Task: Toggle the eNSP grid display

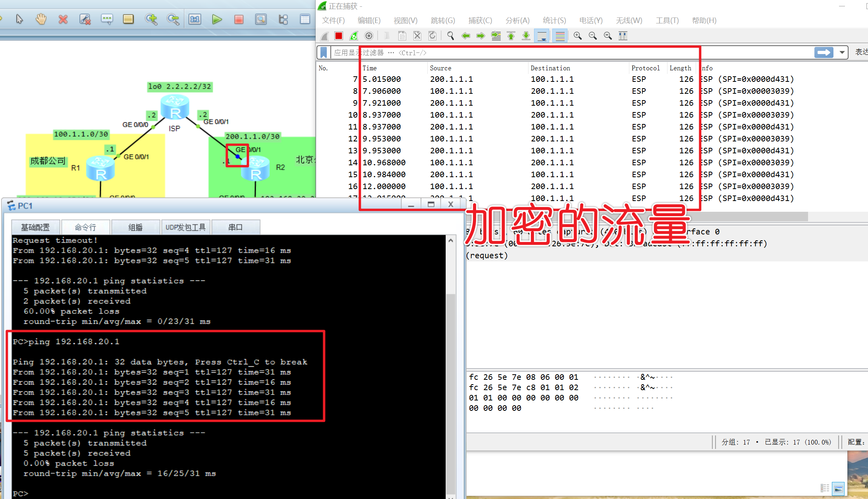Action: pos(305,19)
